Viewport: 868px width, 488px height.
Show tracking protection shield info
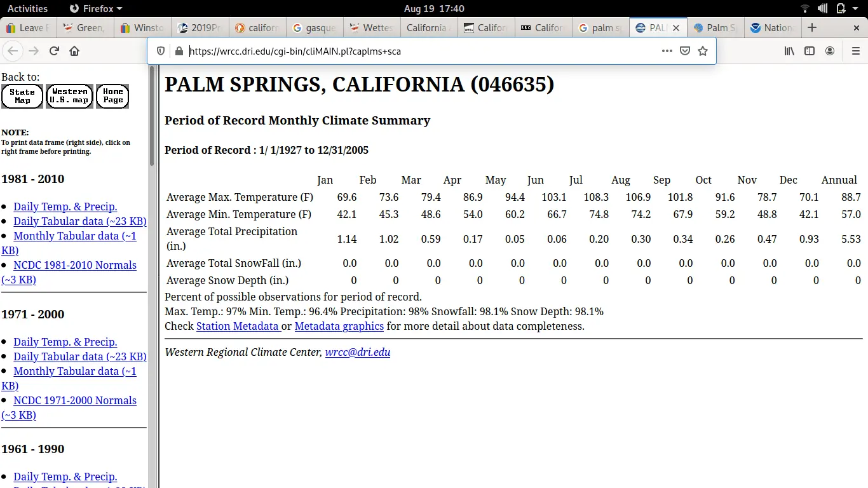click(161, 51)
